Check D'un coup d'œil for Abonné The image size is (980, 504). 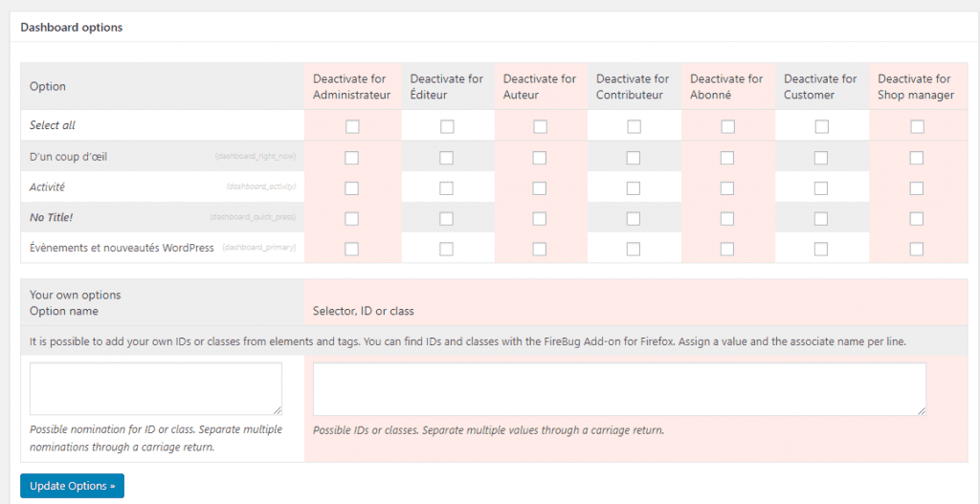(x=727, y=158)
